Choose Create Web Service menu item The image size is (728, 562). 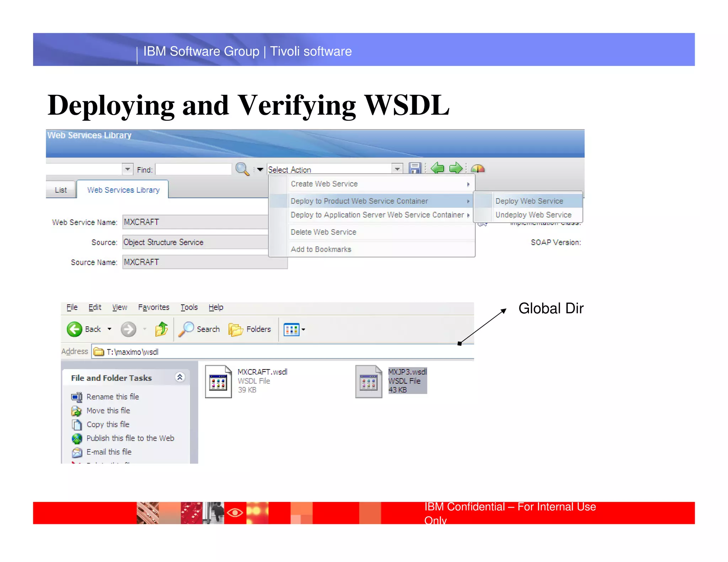(x=372, y=184)
